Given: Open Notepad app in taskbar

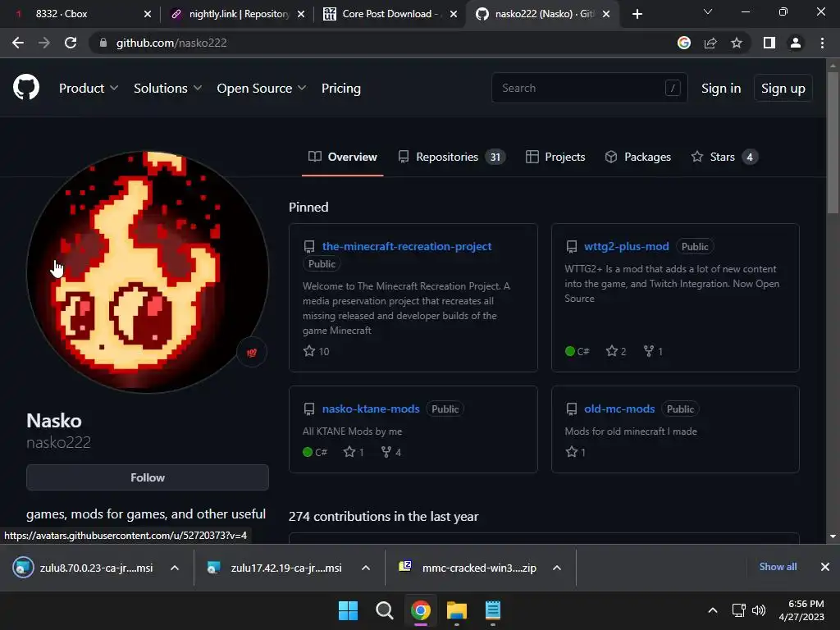Looking at the screenshot, I should click(x=493, y=610).
